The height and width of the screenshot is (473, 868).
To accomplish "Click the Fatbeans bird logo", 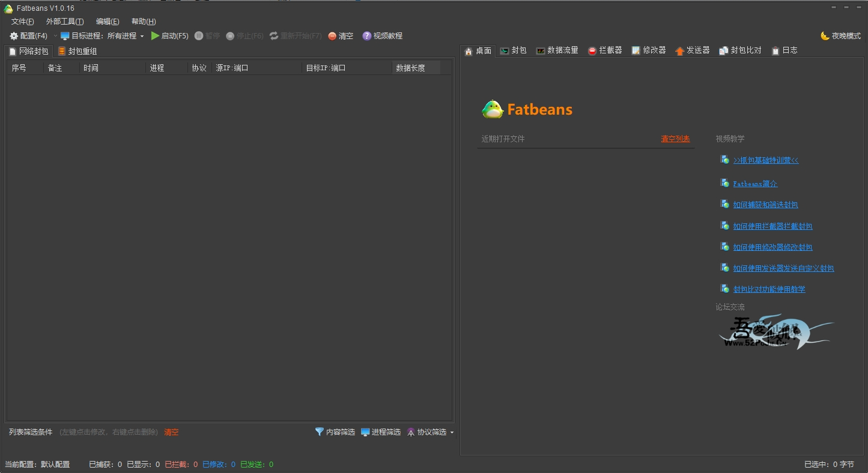I will 493,109.
